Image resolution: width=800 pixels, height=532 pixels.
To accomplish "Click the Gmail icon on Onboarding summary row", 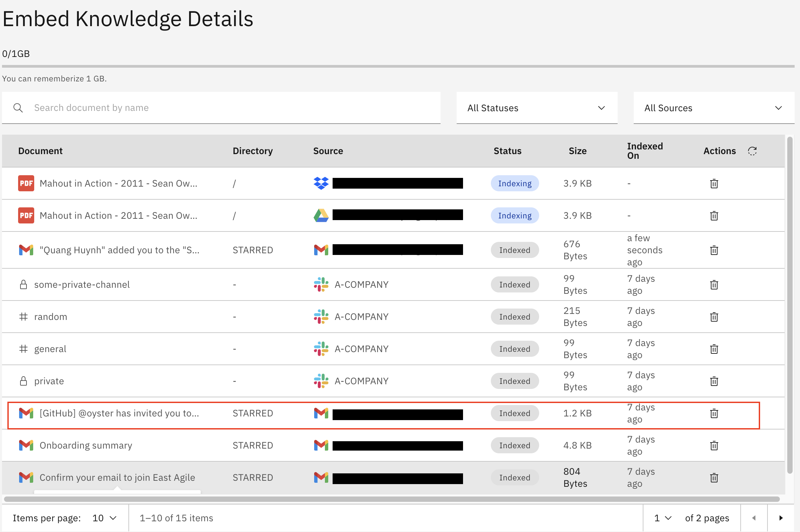I will [x=26, y=445].
